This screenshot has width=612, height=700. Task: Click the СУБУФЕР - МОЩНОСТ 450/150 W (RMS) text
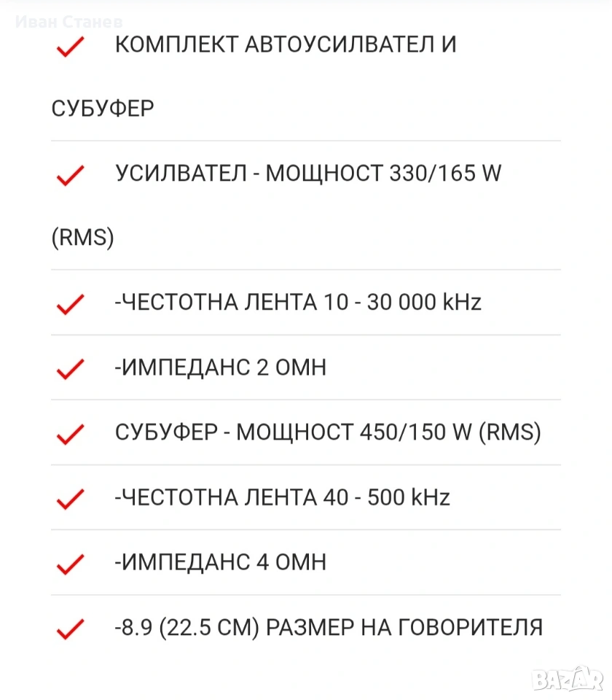(328, 432)
